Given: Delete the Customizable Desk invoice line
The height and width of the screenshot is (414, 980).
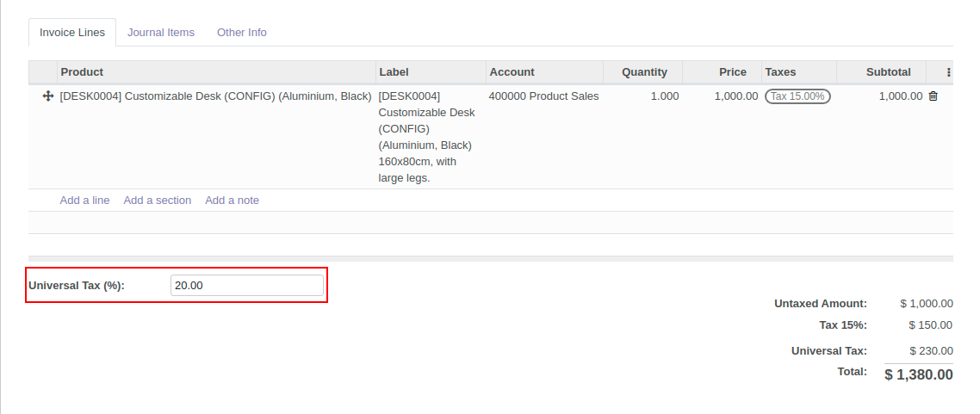Looking at the screenshot, I should (933, 96).
